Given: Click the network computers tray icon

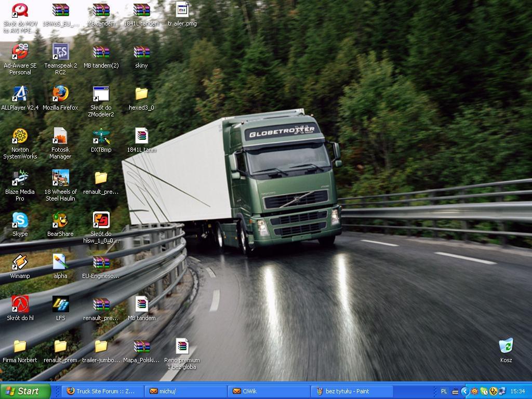Looking at the screenshot, I should 502,392.
